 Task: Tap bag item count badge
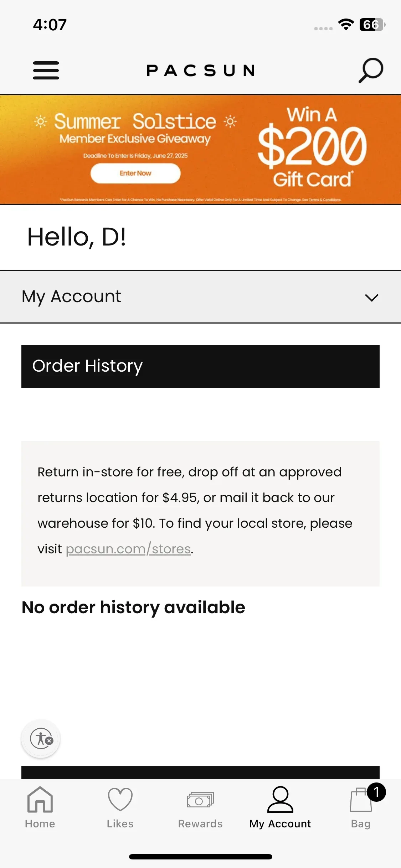[376, 792]
